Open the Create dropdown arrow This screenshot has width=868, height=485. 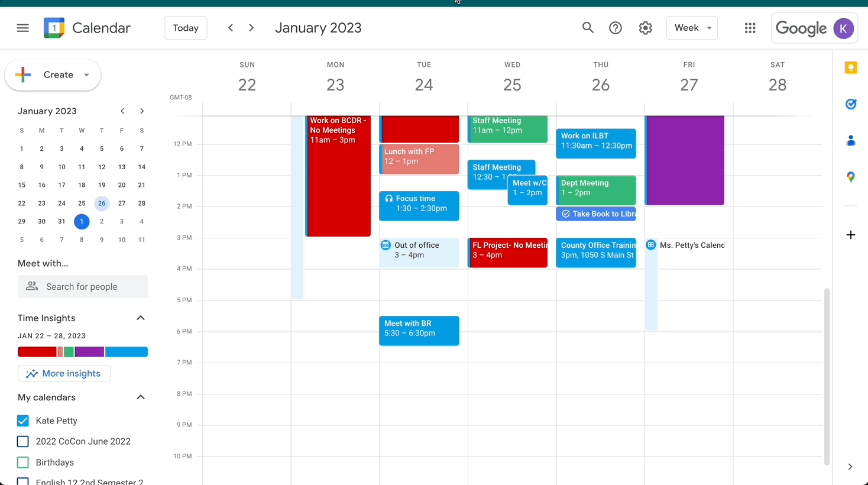tap(86, 75)
